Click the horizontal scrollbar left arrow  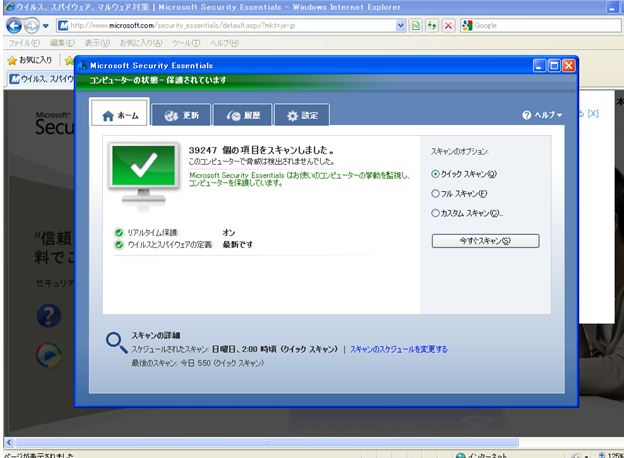(x=9, y=442)
